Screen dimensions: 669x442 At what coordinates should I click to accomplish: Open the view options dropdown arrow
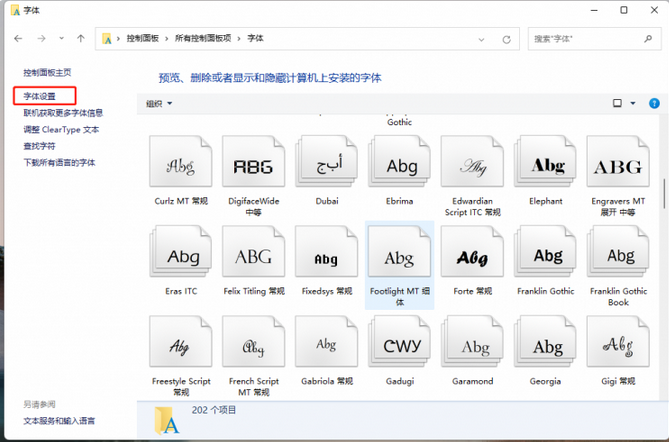pyautogui.click(x=633, y=103)
